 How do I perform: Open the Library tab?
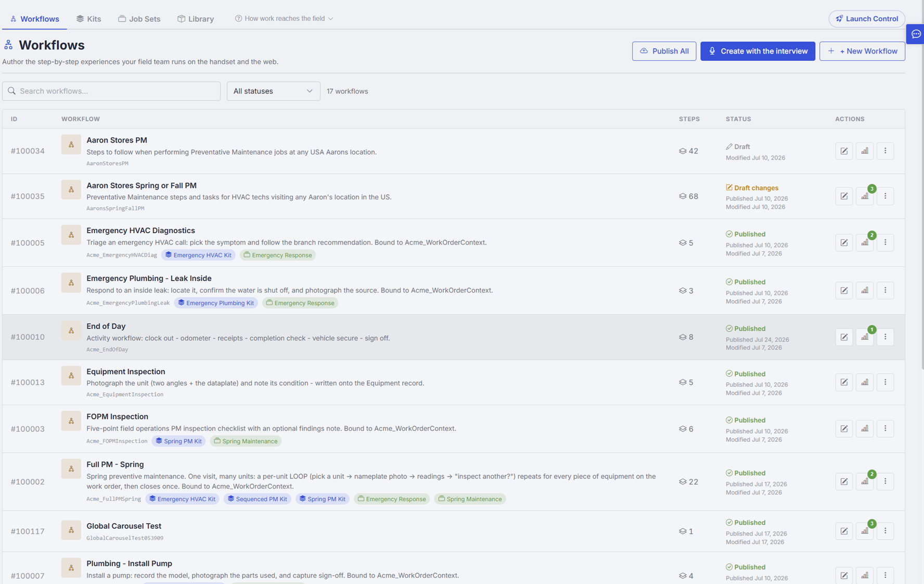click(196, 19)
